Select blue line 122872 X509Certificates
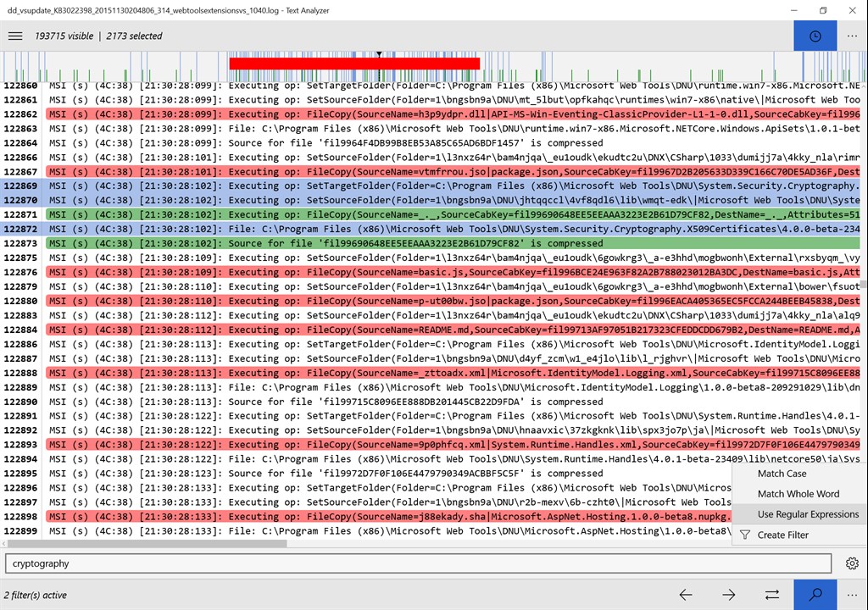Viewport: 868px width, 610px height. (x=431, y=229)
